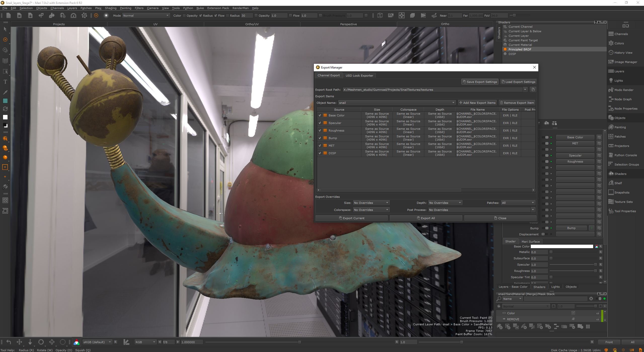Expand the Object Name snail dropdown
The image size is (644, 352).
point(453,103)
